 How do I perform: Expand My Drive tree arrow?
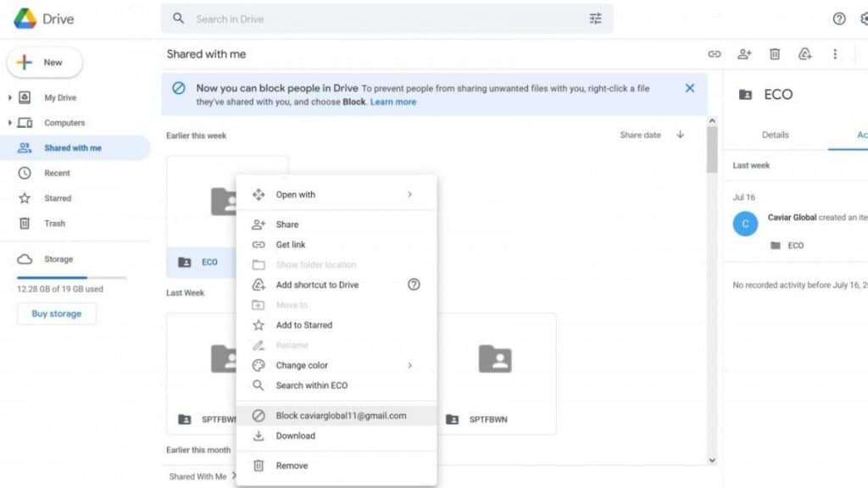(x=9, y=98)
